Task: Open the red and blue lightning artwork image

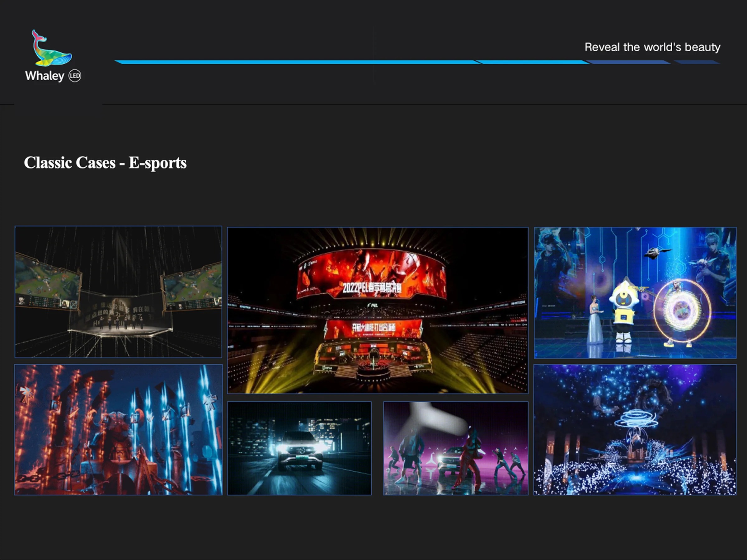Action: (118, 429)
